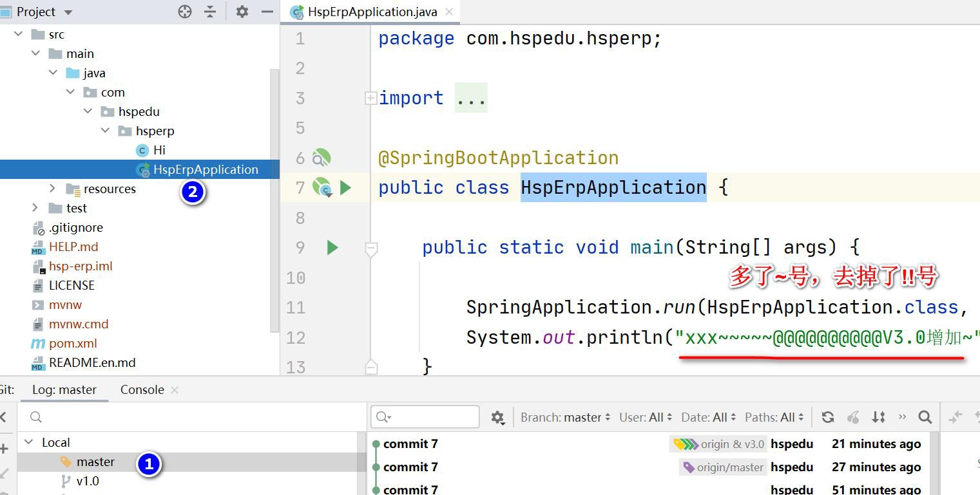Image resolution: width=980 pixels, height=495 pixels.
Task: Run main method from line 9 gutter
Action: pyautogui.click(x=332, y=247)
